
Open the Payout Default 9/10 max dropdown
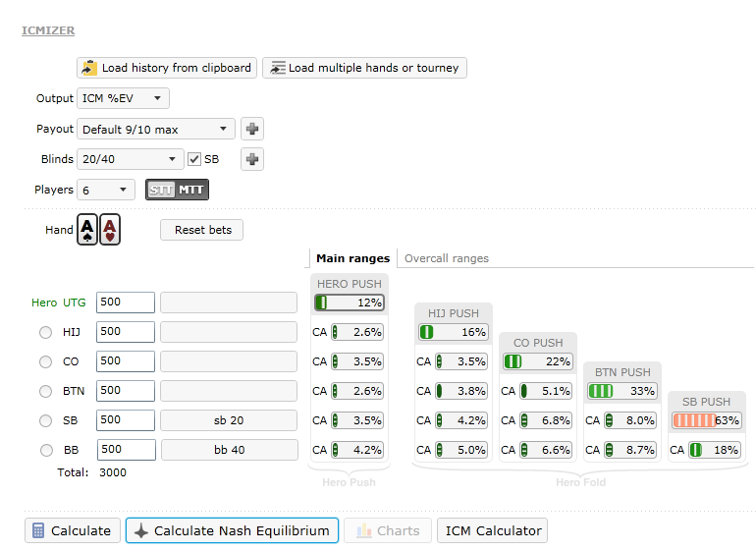coord(156,129)
